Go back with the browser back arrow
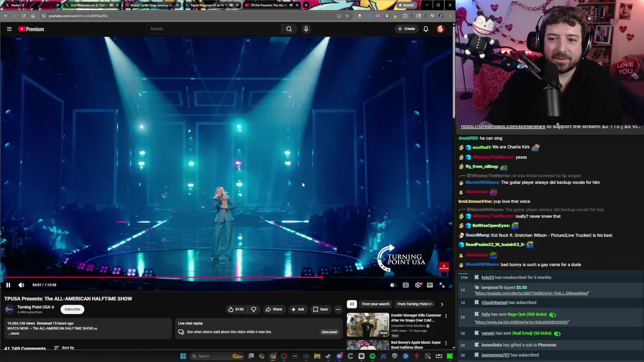This screenshot has width=644, height=362. 6,16
